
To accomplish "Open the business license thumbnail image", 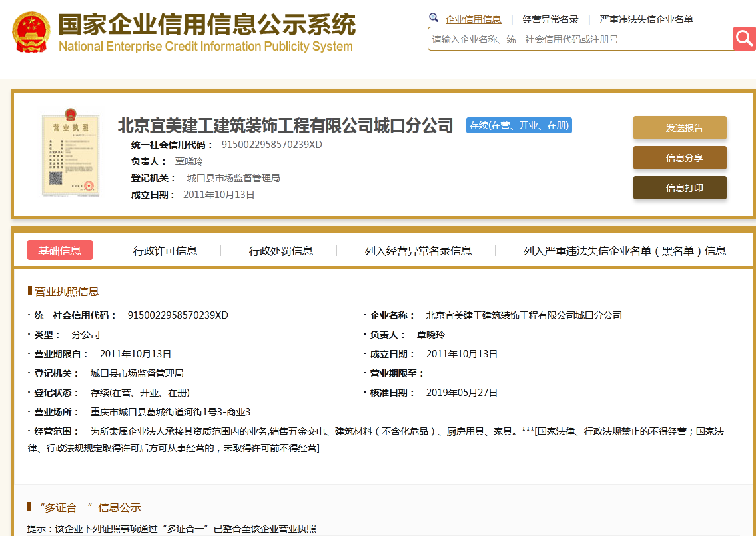I will tap(71, 152).
